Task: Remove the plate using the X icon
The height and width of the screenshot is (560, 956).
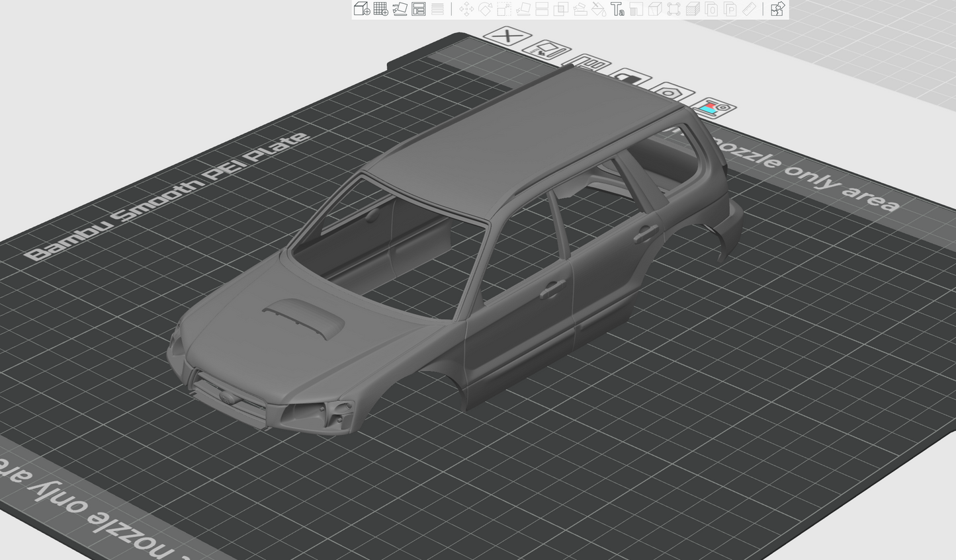Action: [x=507, y=35]
